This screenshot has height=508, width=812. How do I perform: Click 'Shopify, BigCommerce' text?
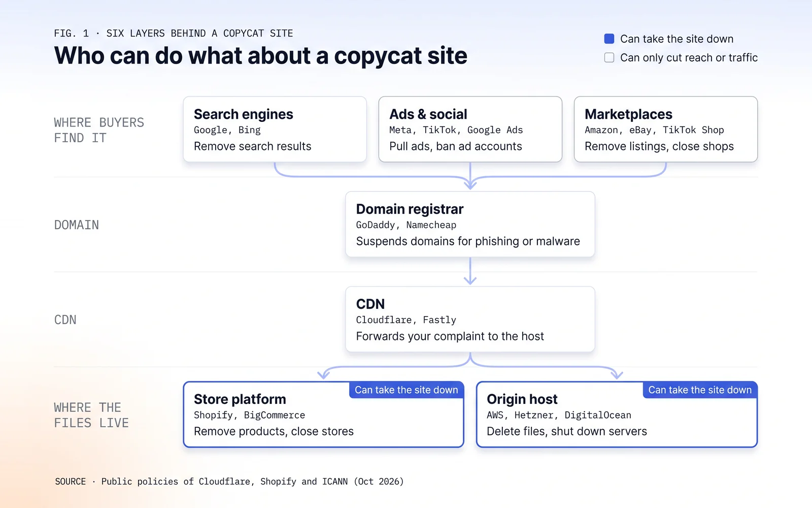click(x=250, y=415)
